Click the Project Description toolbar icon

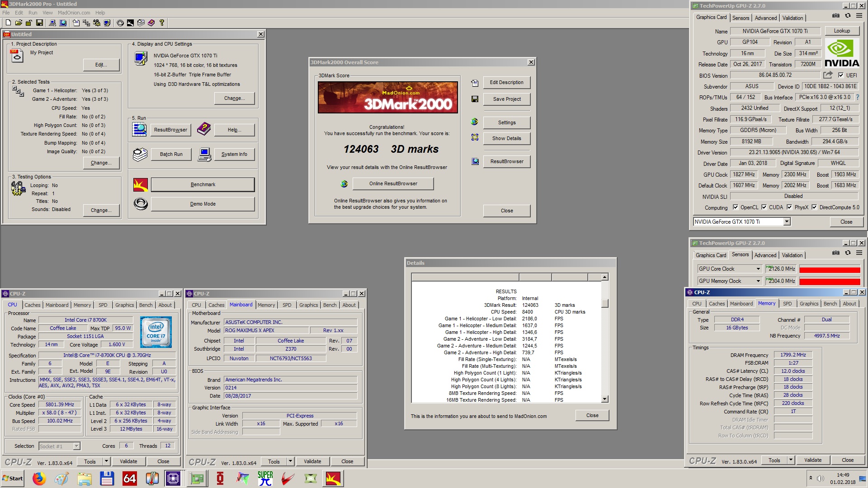click(x=76, y=23)
